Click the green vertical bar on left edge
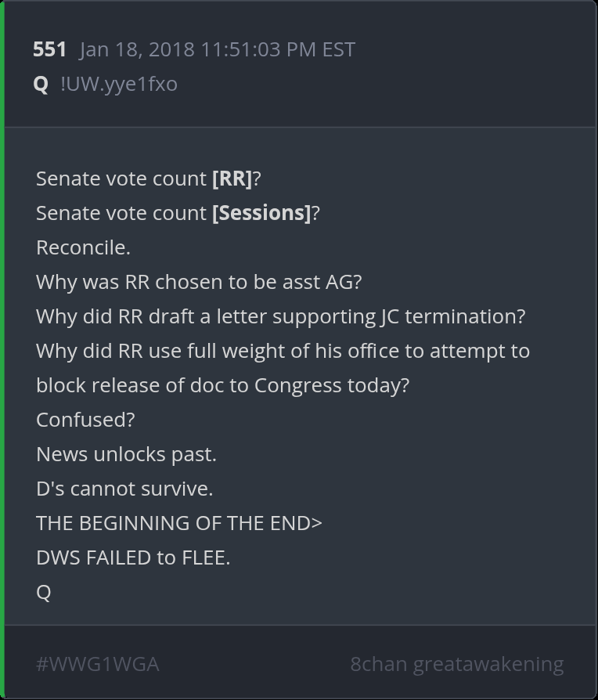This screenshot has height=700, width=598. tap(2, 350)
